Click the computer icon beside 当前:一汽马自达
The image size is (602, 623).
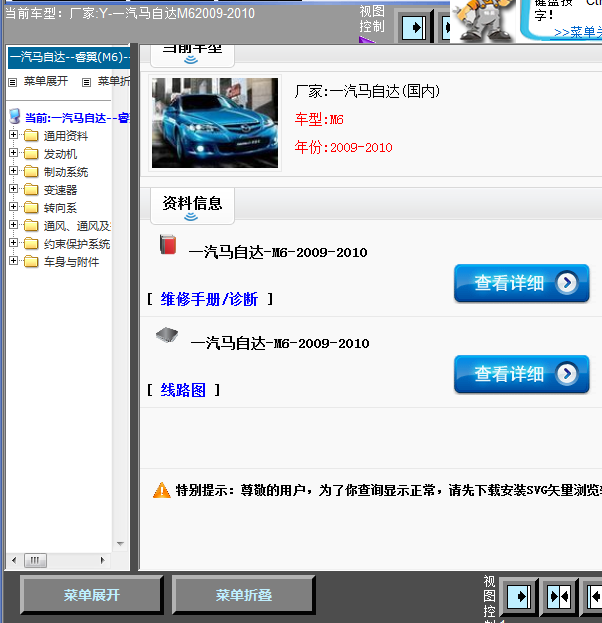(x=15, y=116)
